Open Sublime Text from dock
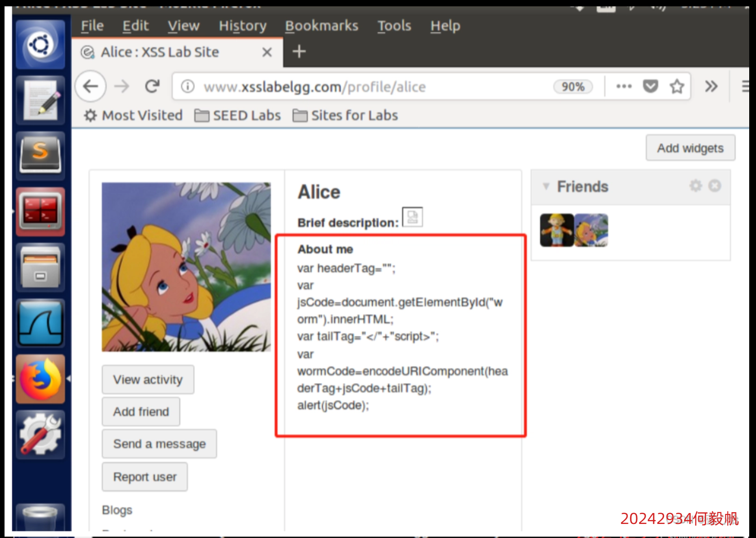 pos(40,156)
